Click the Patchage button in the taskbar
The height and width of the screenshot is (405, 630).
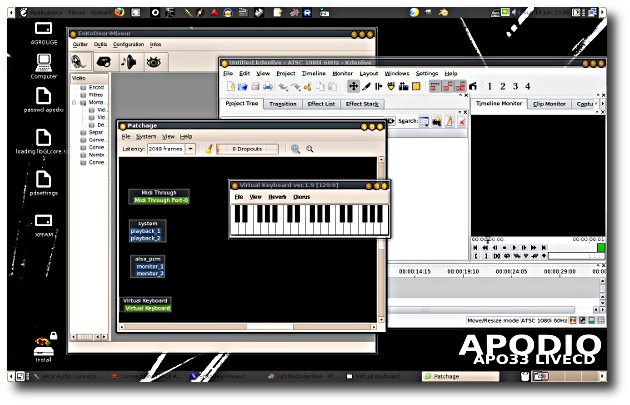tap(460, 376)
